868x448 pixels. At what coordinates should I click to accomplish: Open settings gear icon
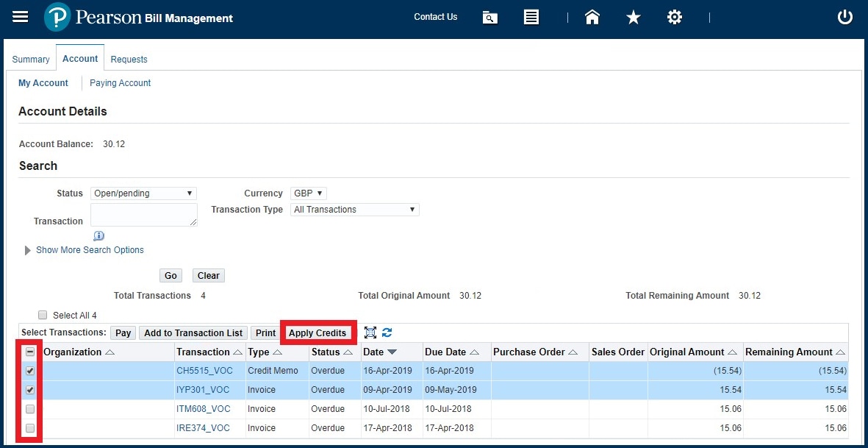tap(674, 18)
